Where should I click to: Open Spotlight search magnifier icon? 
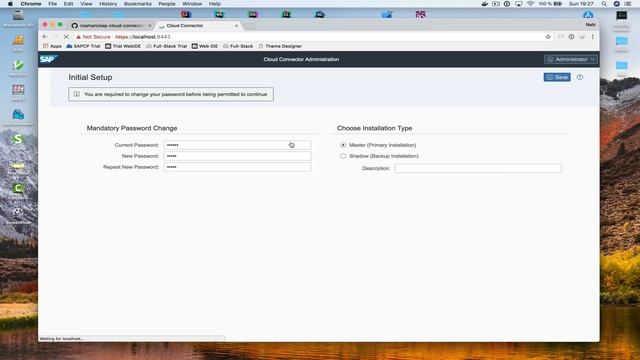[604, 4]
